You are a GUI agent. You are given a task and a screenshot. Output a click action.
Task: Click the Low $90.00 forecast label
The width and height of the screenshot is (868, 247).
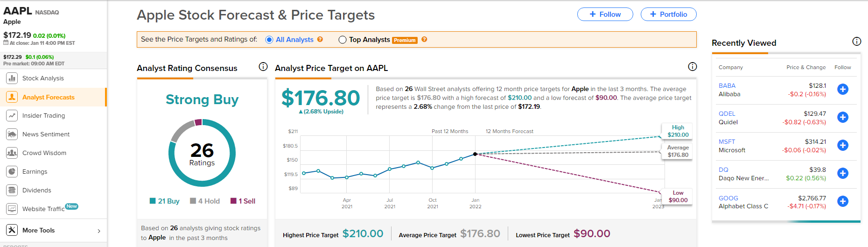[x=678, y=196]
